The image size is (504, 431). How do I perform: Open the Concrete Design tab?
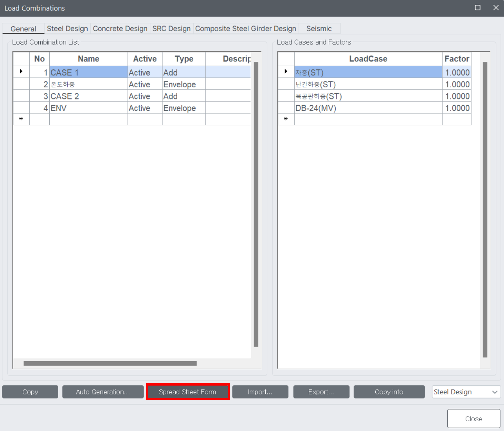coord(120,29)
